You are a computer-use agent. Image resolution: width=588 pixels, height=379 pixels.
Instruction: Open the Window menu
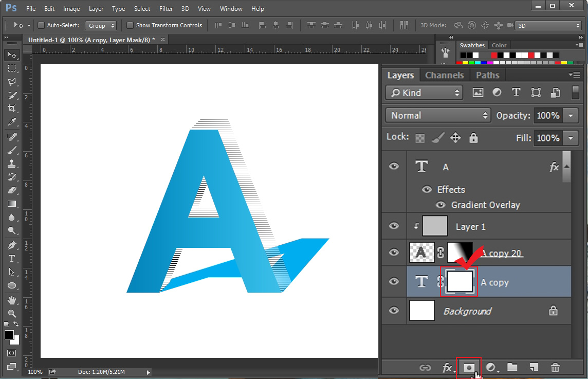pyautogui.click(x=231, y=8)
